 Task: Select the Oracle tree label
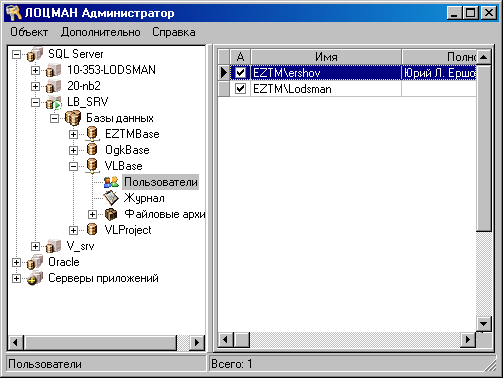(x=64, y=262)
